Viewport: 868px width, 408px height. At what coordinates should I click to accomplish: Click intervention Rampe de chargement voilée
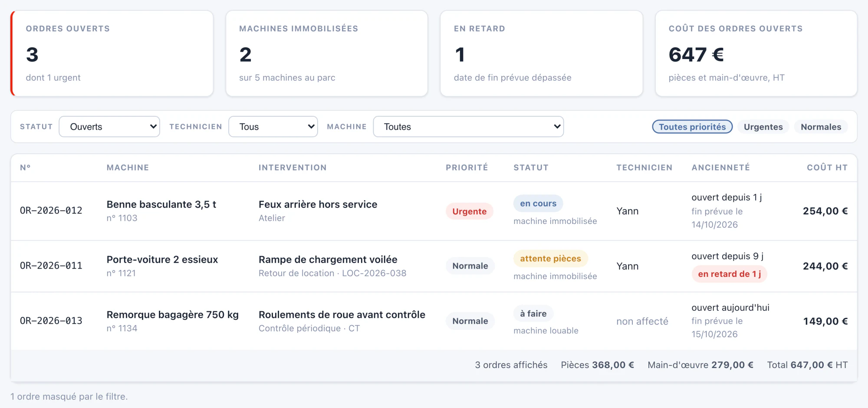point(328,260)
